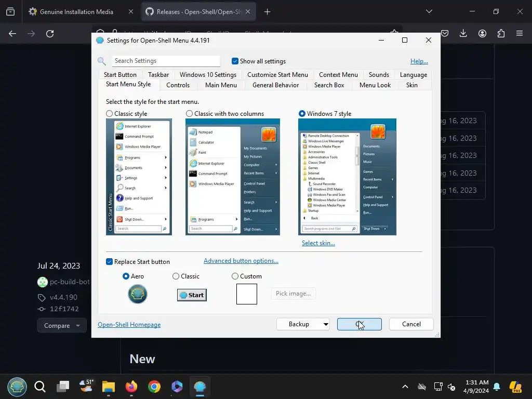532x399 pixels.
Task: Select the Aero shell button image
Action: point(137,294)
